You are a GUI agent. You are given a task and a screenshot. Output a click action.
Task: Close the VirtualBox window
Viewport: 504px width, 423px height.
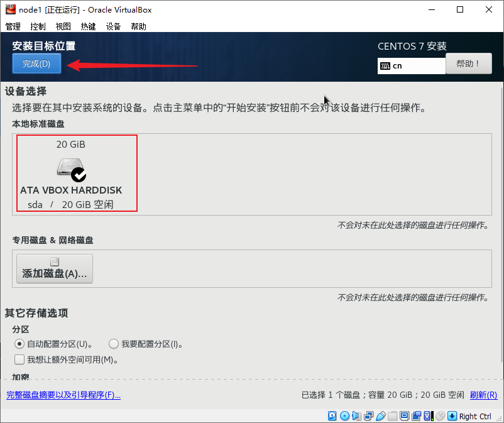[488, 9]
